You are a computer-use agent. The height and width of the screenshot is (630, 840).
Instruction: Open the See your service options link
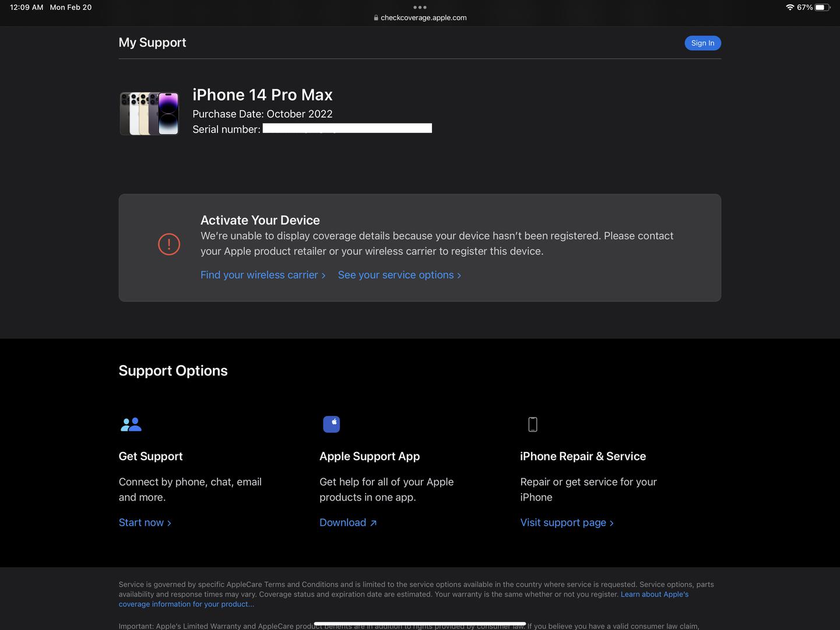click(399, 275)
